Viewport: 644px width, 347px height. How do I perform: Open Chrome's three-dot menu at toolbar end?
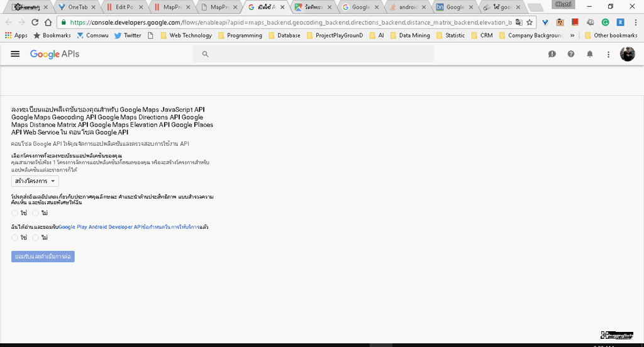[635, 22]
